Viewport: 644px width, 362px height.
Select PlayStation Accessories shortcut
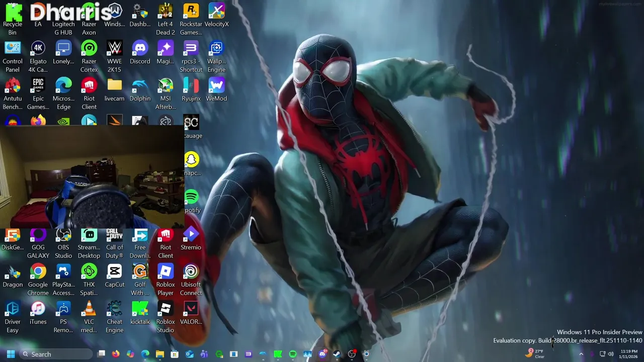click(63, 280)
